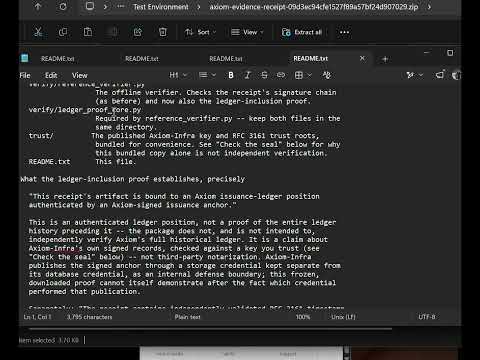Open the View menu in Notepad
The width and height of the screenshot is (480, 360).
pos(80,75)
